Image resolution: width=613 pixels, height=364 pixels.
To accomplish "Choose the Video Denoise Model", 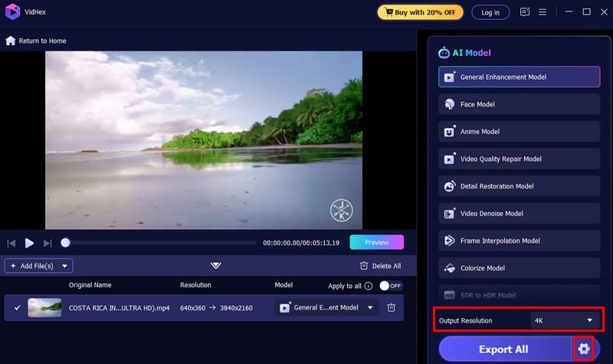I will point(519,214).
